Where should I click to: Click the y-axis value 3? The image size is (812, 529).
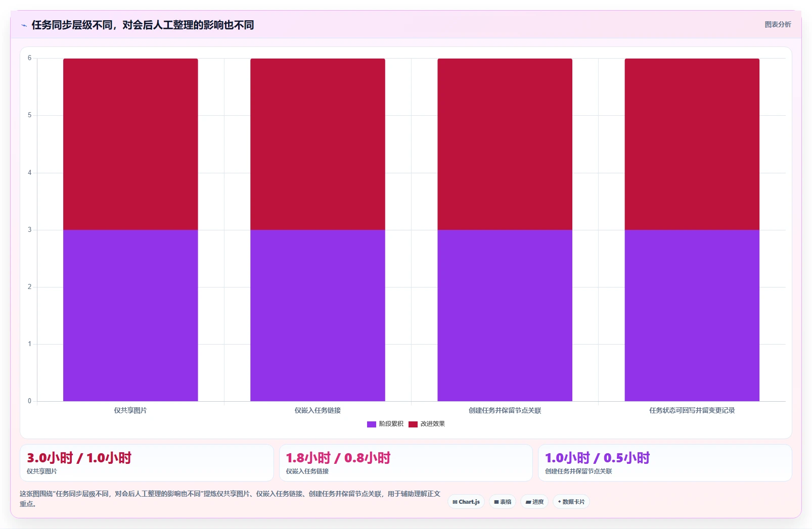point(29,230)
